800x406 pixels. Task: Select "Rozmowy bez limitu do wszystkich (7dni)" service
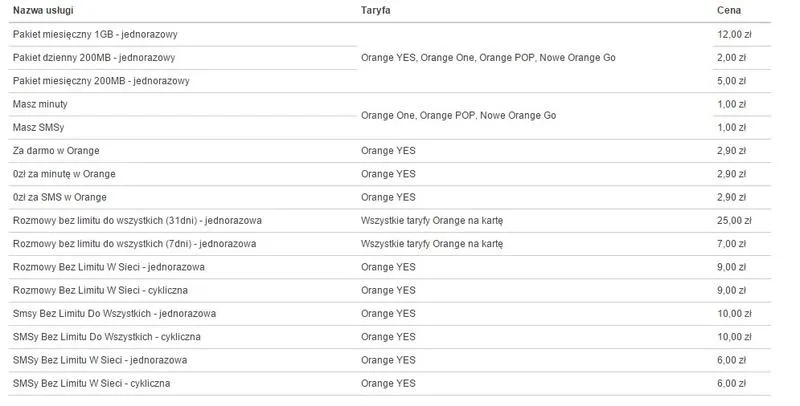click(134, 243)
